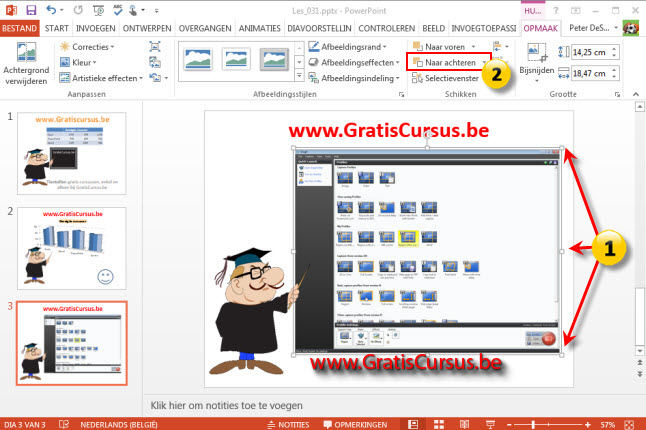Open the Selectievenster pane
The width and height of the screenshot is (646, 430).
[x=446, y=78]
